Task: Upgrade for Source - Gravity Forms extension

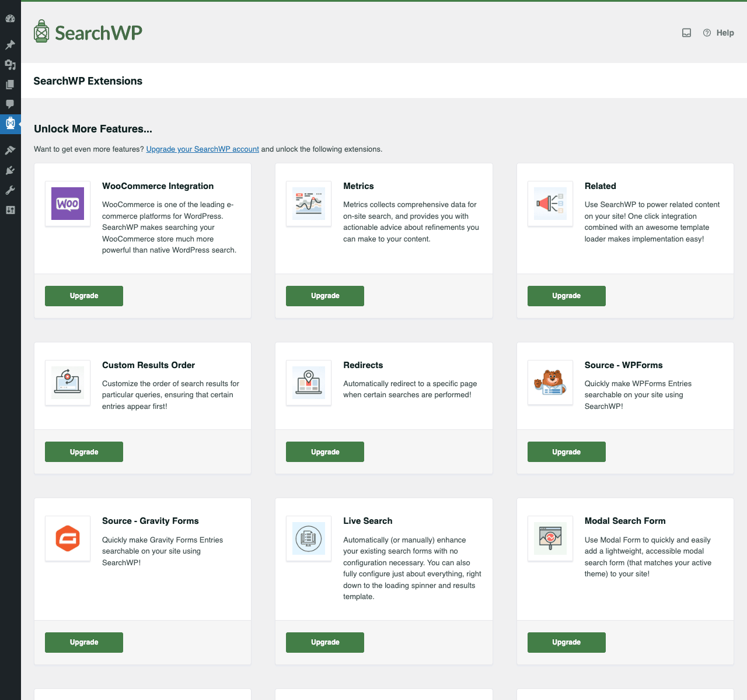Action: tap(84, 642)
